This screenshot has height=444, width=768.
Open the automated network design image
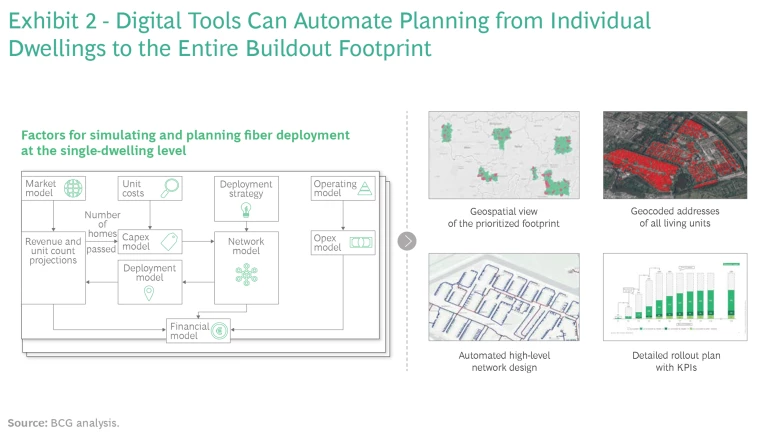pyautogui.click(x=503, y=296)
